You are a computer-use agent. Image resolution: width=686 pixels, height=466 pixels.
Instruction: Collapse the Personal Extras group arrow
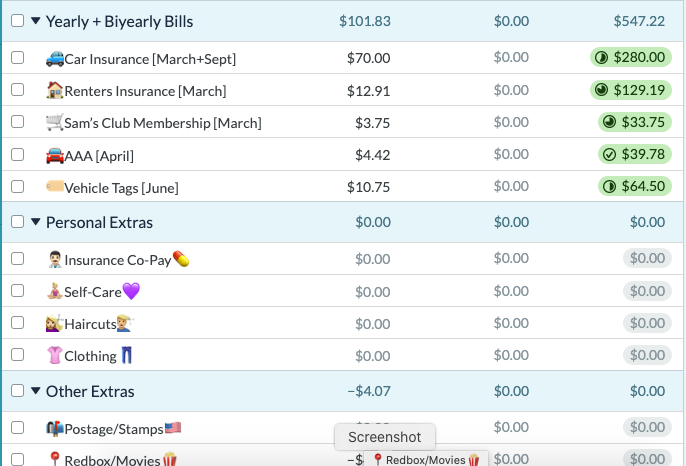click(x=36, y=222)
